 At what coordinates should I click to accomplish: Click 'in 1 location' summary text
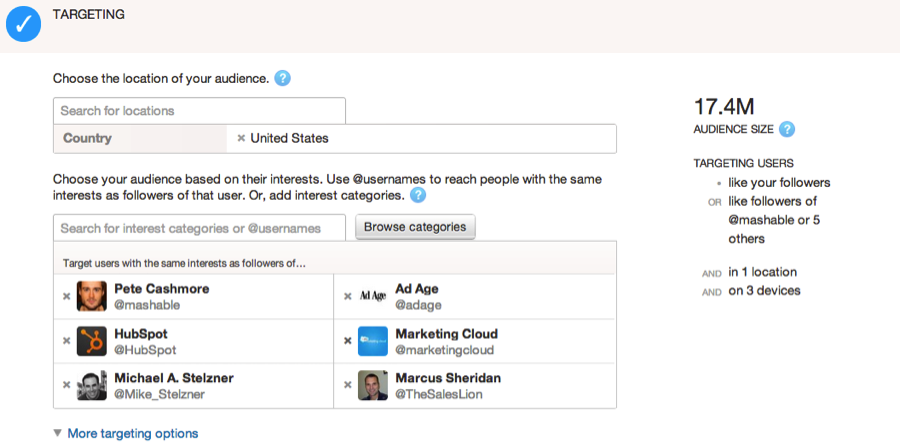pyautogui.click(x=762, y=272)
